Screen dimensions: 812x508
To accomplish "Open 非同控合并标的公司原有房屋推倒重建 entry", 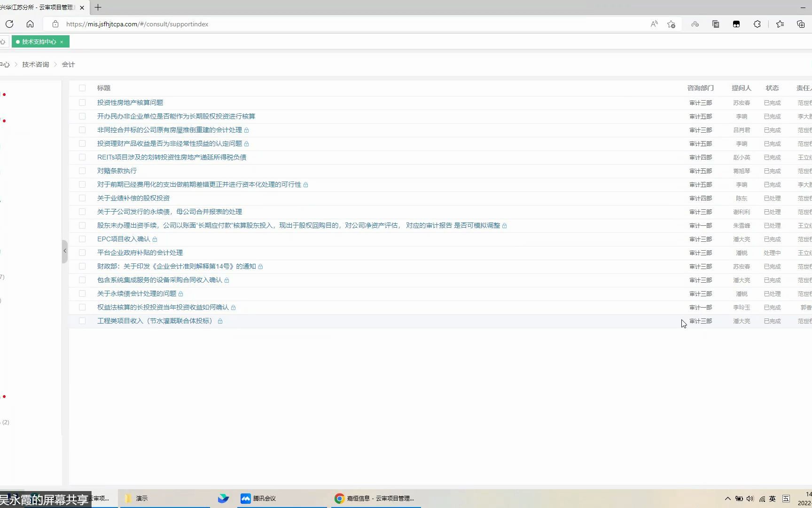I will coord(170,130).
